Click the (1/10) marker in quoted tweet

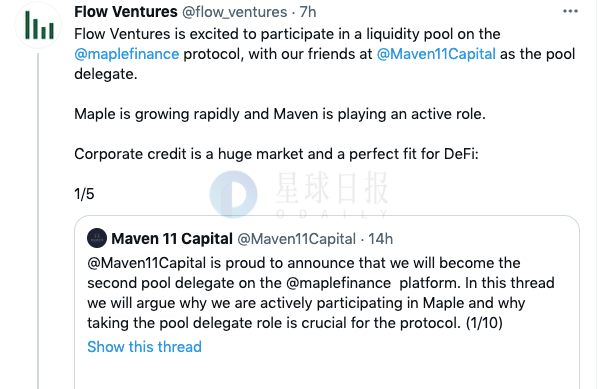(x=484, y=323)
